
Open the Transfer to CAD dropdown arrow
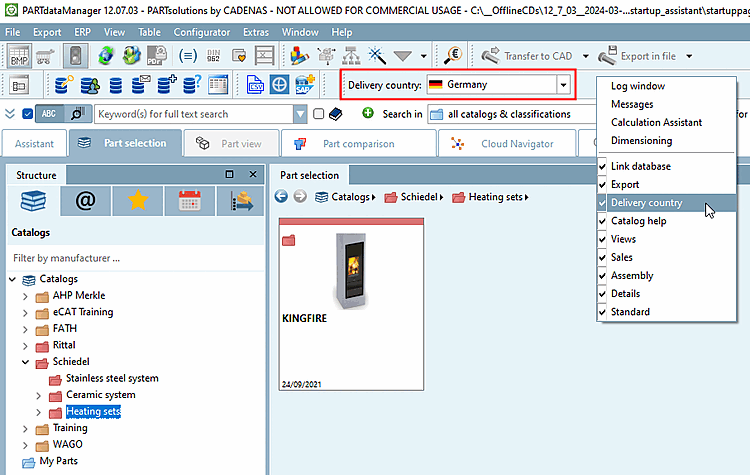(585, 56)
